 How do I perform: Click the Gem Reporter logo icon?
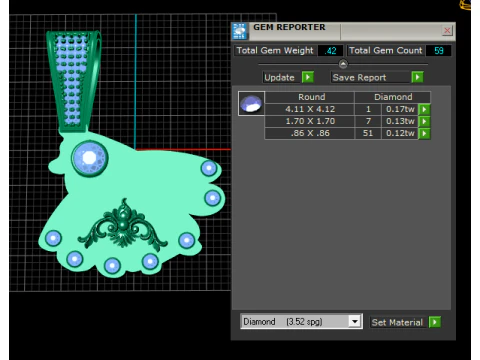240,31
